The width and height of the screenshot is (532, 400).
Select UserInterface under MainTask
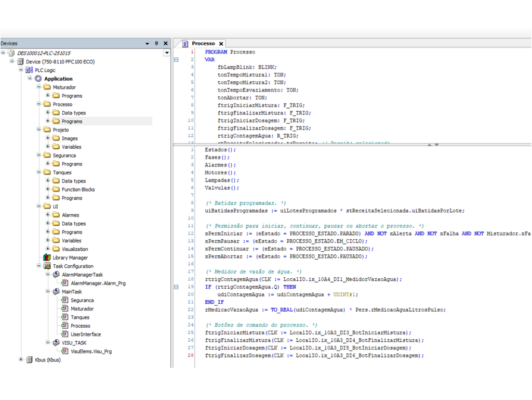pyautogui.click(x=86, y=334)
